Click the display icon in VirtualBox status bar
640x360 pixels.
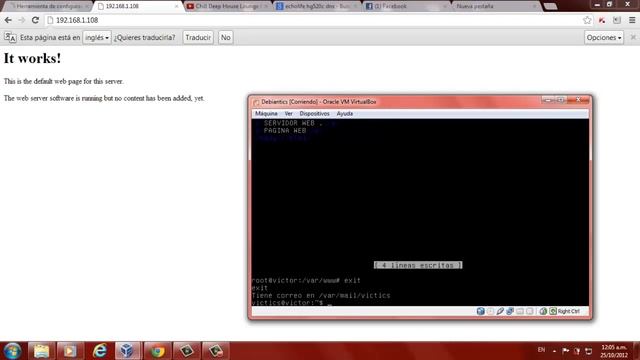click(x=529, y=311)
